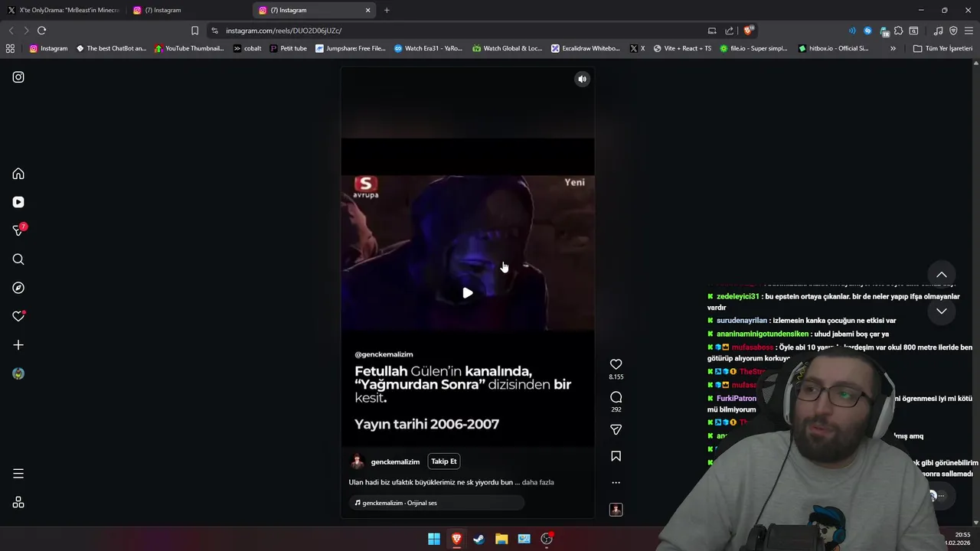Save the reel with bookmark icon
This screenshot has height=551, width=980.
pyautogui.click(x=616, y=456)
